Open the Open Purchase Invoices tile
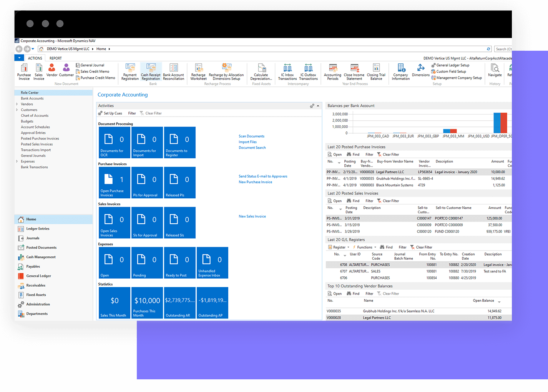Viewport: 548px width, 392px height. click(115, 183)
